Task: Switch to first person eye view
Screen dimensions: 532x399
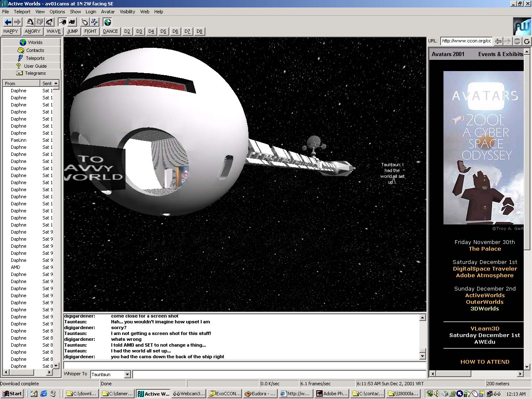Action: (62, 22)
